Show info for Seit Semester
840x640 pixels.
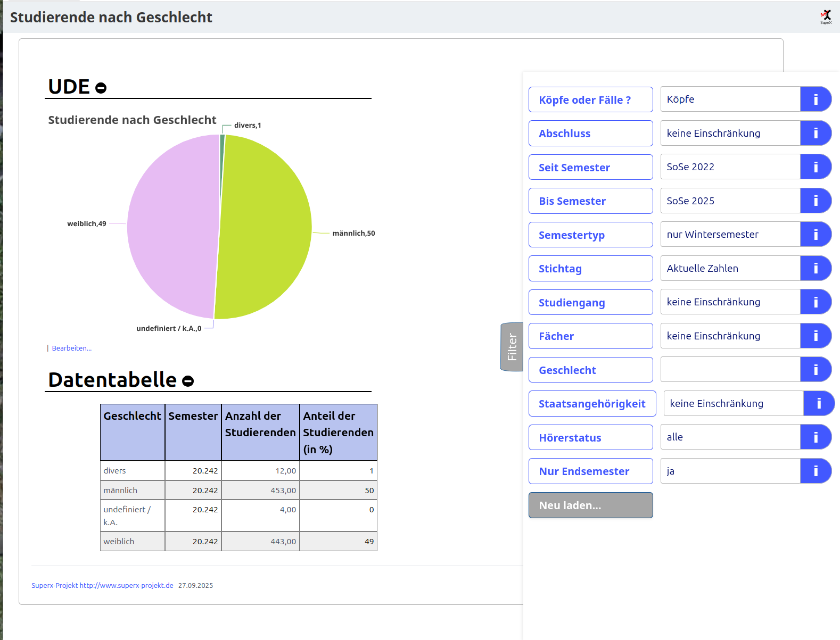[x=815, y=167]
